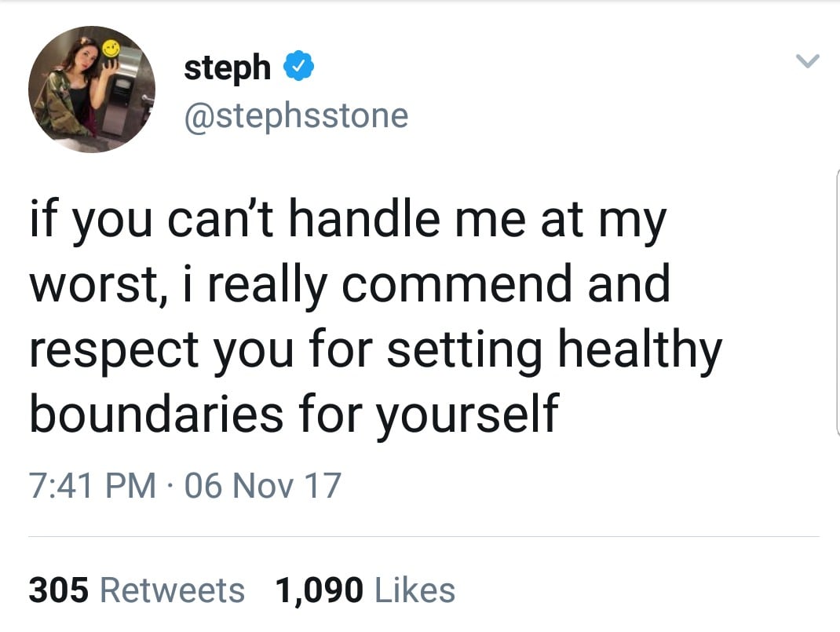Visit the @stephsstone handle
Image resolution: width=840 pixels, height=632 pixels.
[296, 117]
